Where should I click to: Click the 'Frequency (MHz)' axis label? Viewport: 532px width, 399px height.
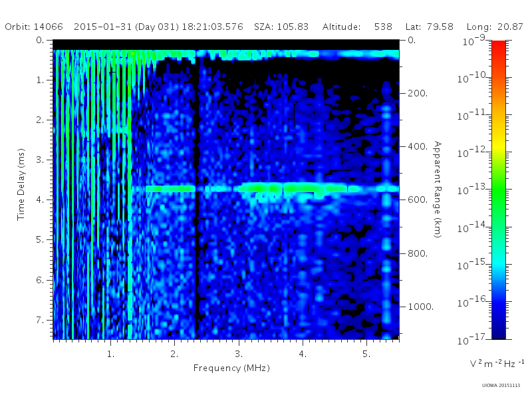click(x=231, y=368)
